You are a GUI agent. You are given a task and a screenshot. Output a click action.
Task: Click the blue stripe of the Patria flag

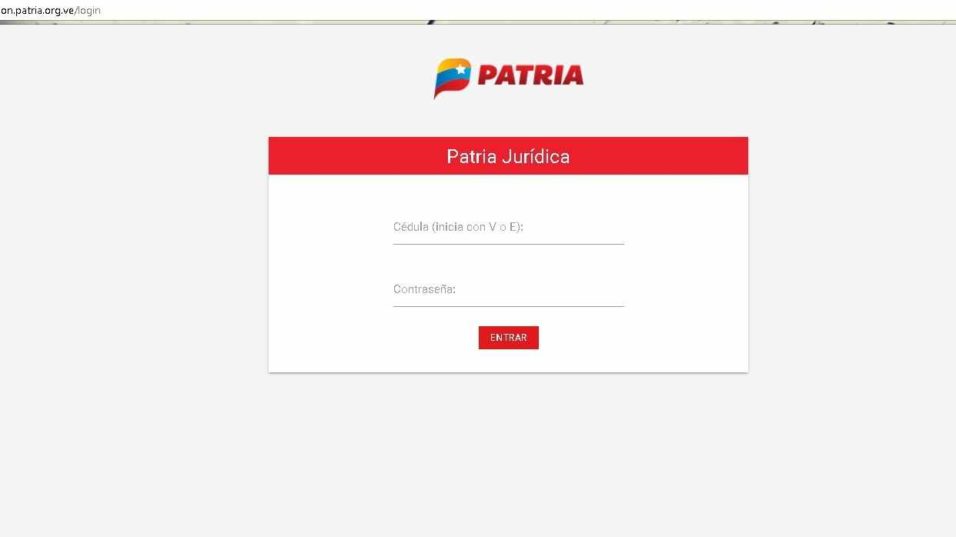pos(452,78)
